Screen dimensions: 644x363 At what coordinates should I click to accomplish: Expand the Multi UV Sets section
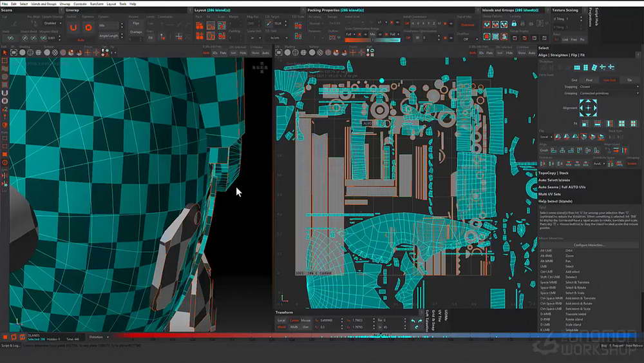click(549, 194)
